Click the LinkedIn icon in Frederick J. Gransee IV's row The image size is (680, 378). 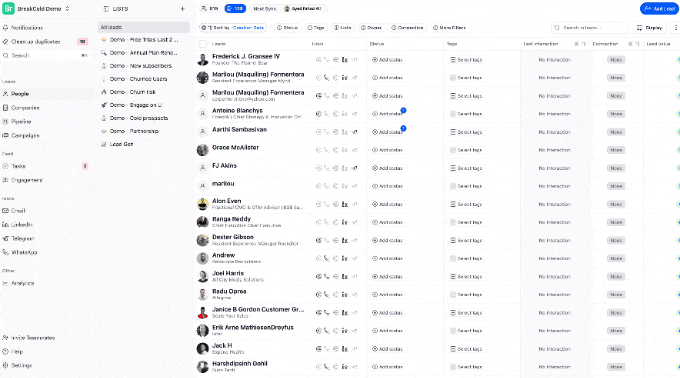345,60
